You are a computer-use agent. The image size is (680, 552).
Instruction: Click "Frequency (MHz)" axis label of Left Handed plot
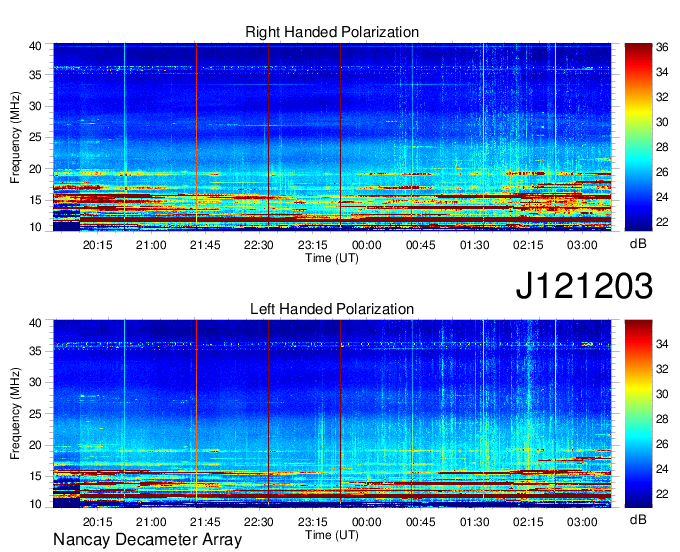click(15, 414)
